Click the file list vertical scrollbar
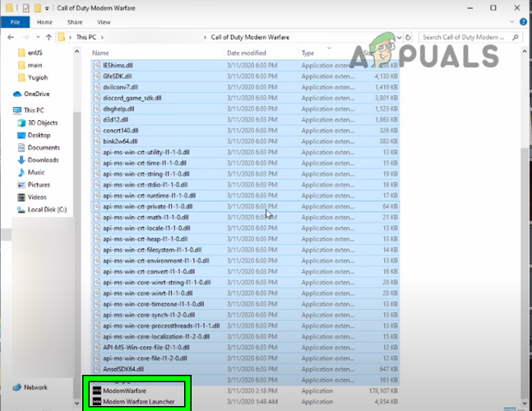 tap(525, 272)
